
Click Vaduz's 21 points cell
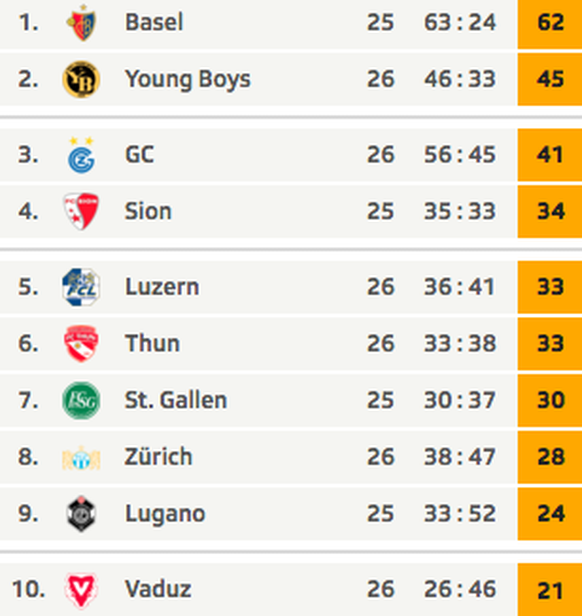[x=550, y=590]
